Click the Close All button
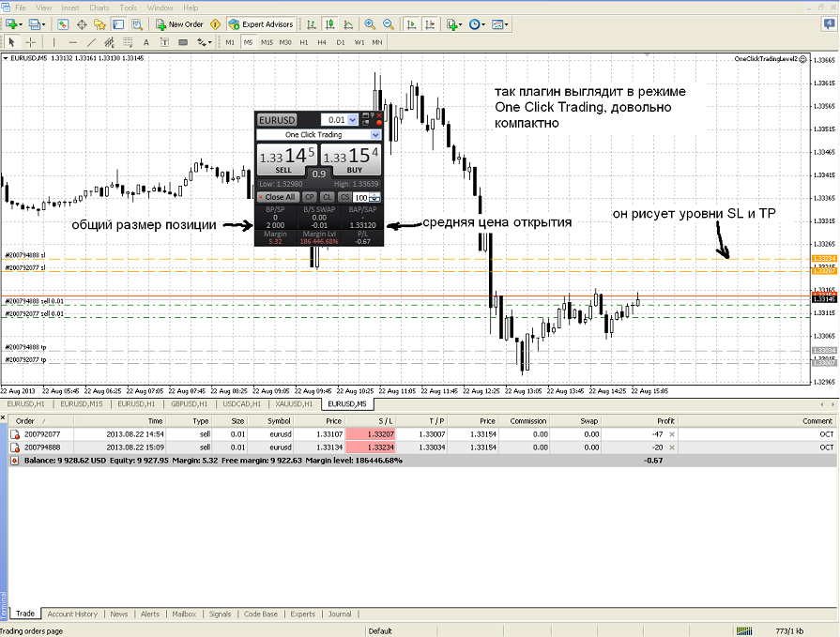The height and width of the screenshot is (637, 840). pos(279,197)
